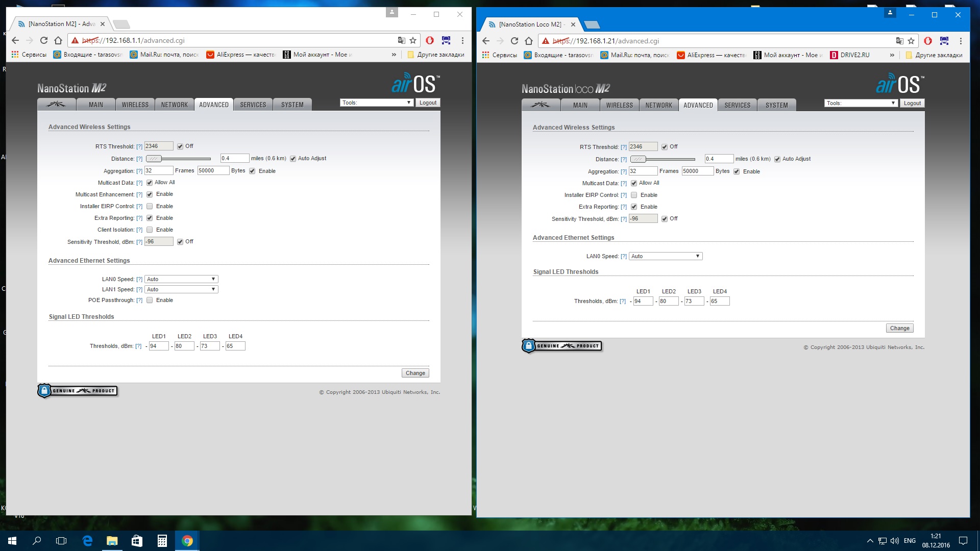
Task: Enable Client Isolation in left window
Action: click(x=150, y=230)
